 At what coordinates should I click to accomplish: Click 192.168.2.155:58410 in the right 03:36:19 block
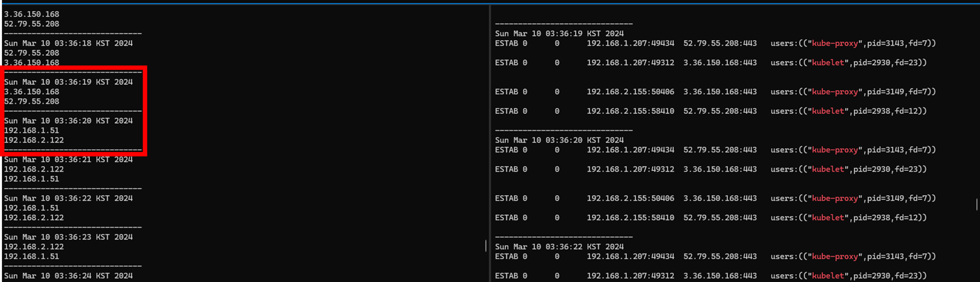click(x=631, y=111)
